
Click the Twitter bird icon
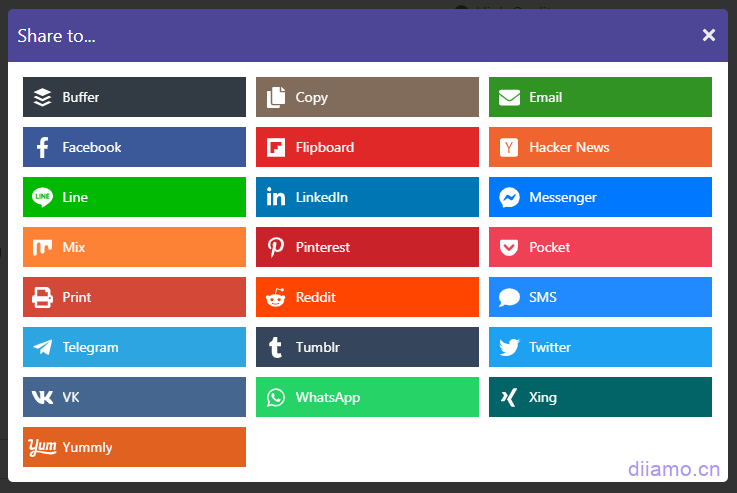tap(509, 347)
